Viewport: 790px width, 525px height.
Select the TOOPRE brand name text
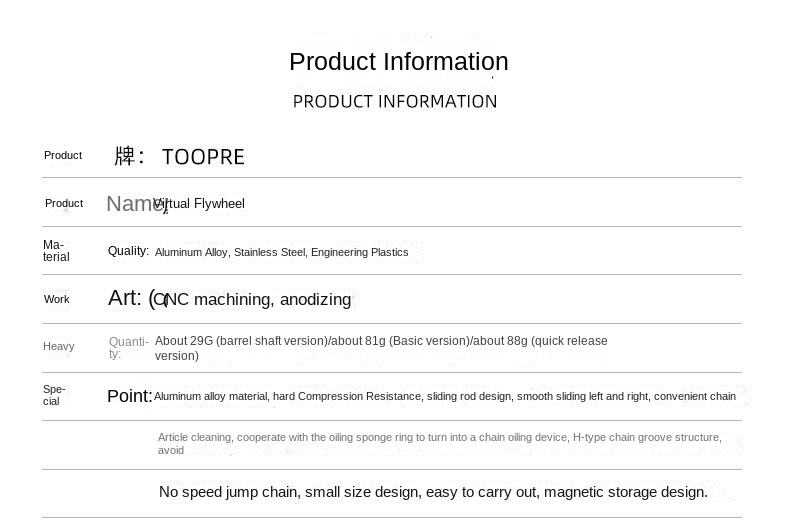[203, 157]
